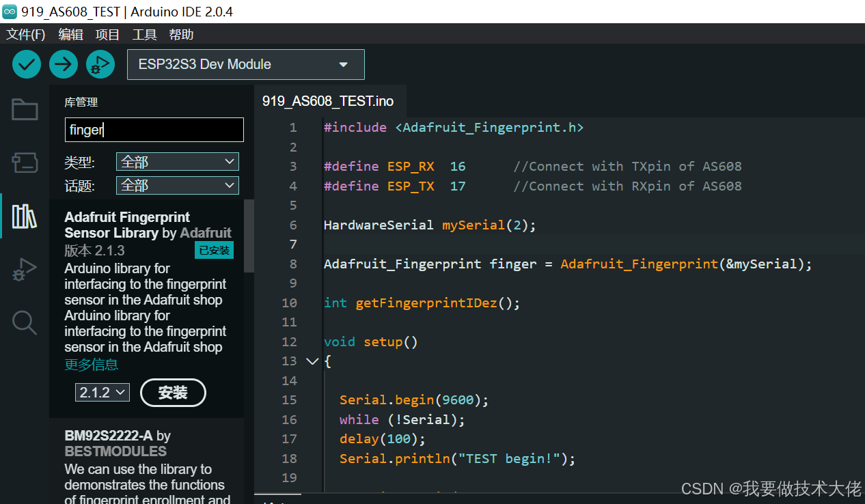865x504 pixels.
Task: Click the 库管理 panel heading
Action: coord(81,102)
